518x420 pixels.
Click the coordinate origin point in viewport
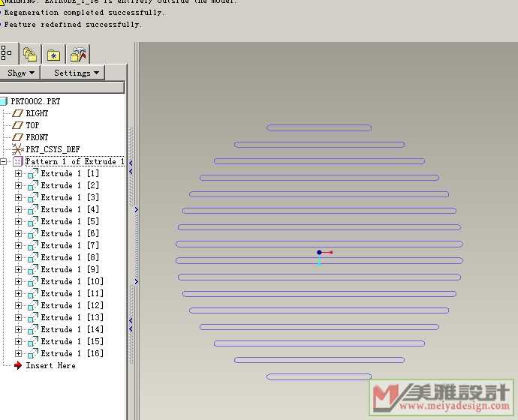tap(319, 253)
